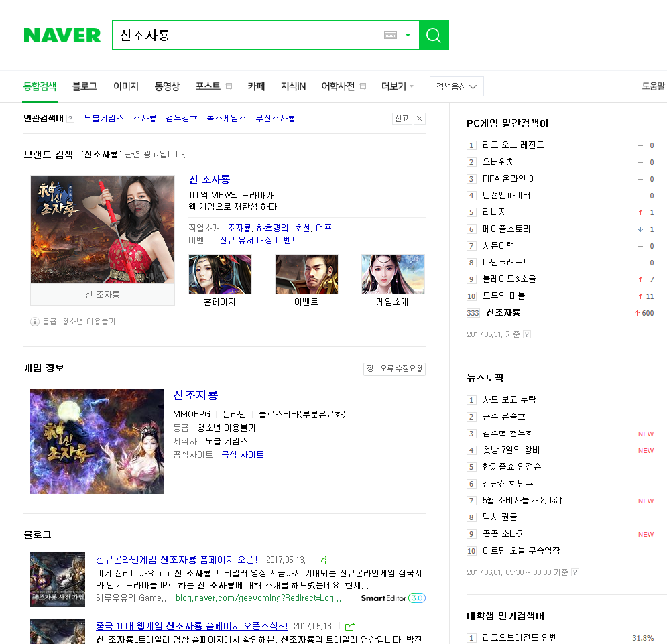
Task: Open blog post 중국 10대 웹게임 신조자룡
Action: (192, 626)
